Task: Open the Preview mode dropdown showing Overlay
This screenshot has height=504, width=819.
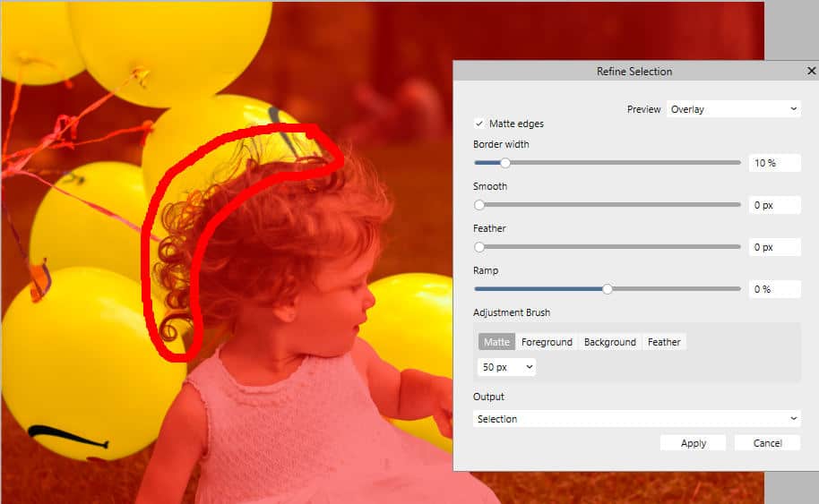Action: 732,109
